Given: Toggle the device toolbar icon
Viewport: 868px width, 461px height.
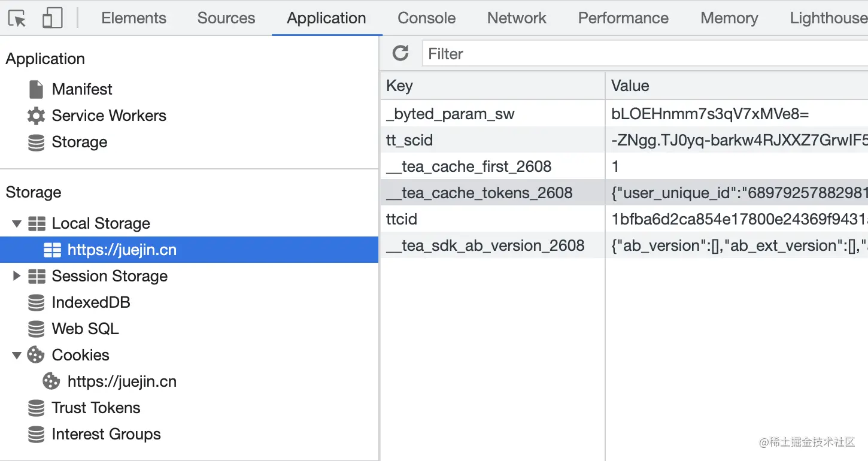Looking at the screenshot, I should (53, 19).
